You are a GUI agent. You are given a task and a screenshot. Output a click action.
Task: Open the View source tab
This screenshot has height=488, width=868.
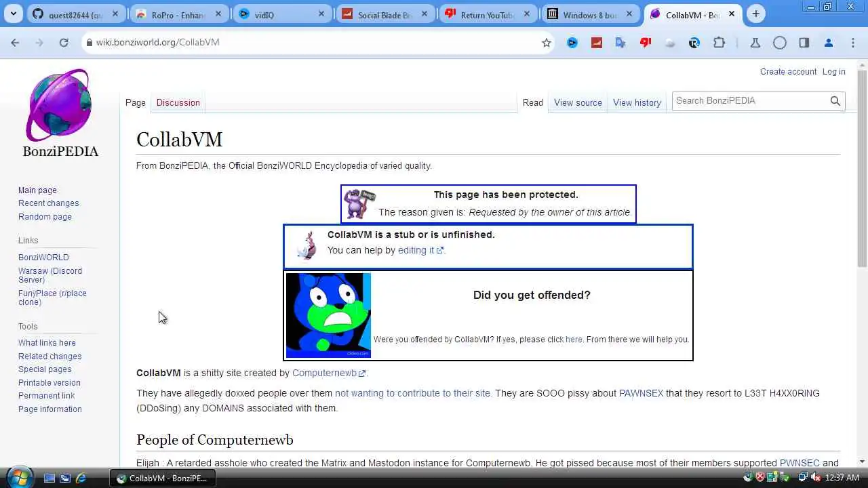578,102
